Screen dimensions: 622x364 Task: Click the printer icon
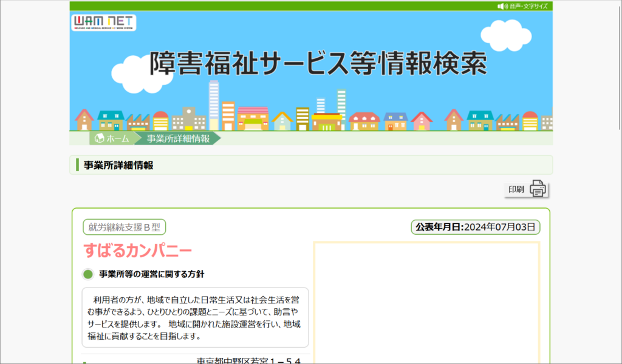coord(538,189)
